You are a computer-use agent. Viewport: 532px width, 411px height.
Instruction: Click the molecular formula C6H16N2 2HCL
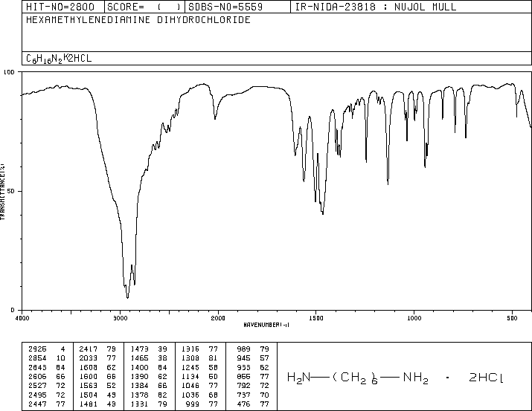pyautogui.click(x=59, y=59)
